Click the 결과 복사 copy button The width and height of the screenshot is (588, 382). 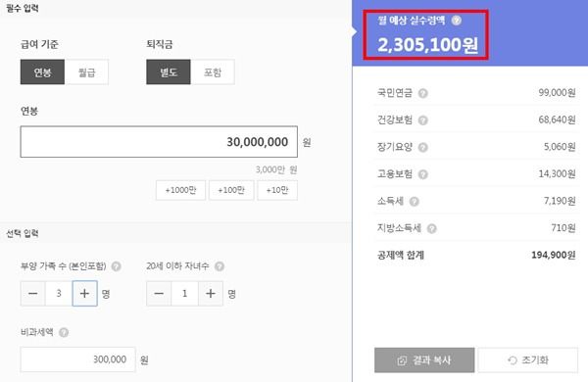(x=424, y=359)
